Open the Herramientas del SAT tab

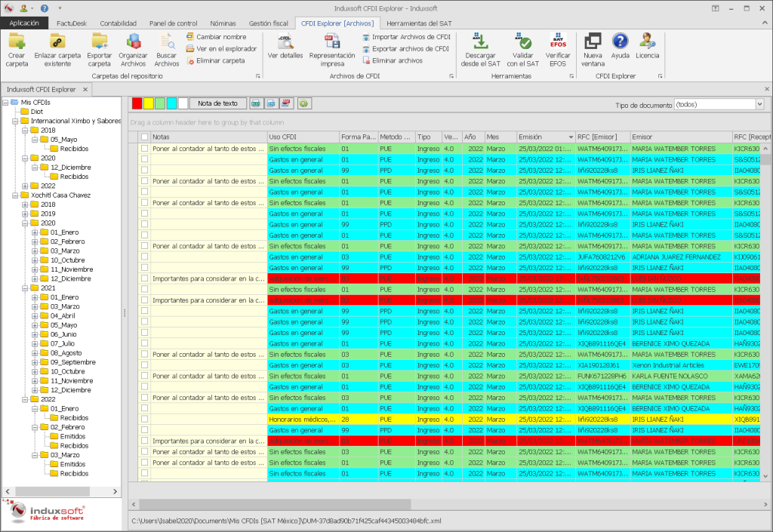[378, 23]
